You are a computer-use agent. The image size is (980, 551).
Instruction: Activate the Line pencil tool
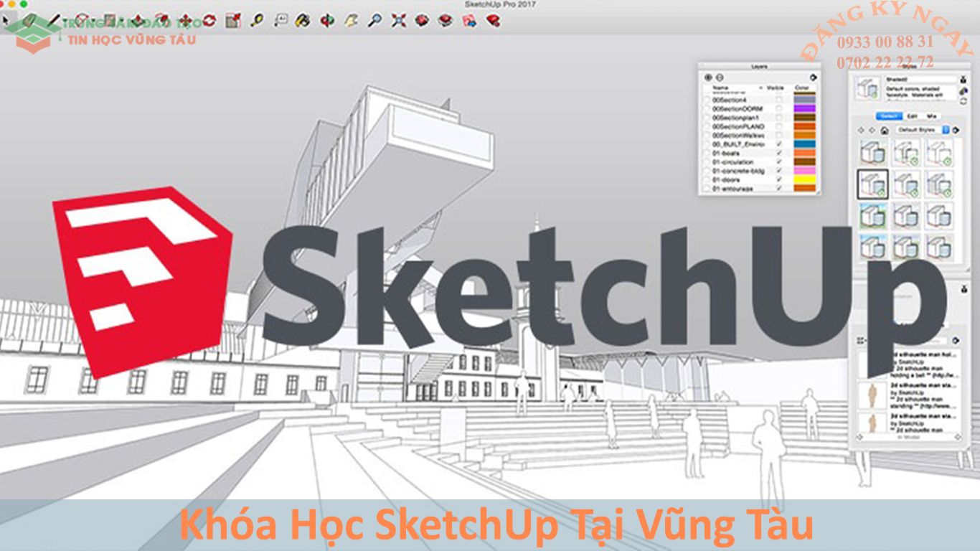[x=55, y=20]
